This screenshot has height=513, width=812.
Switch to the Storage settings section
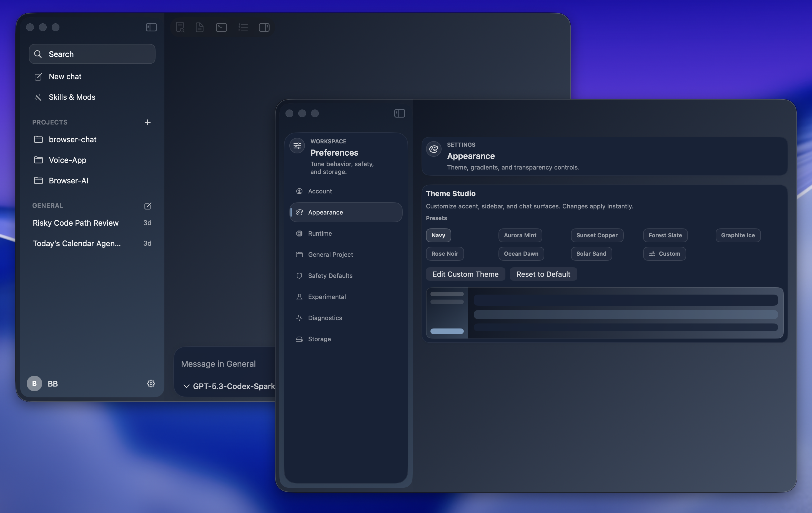[319, 339]
